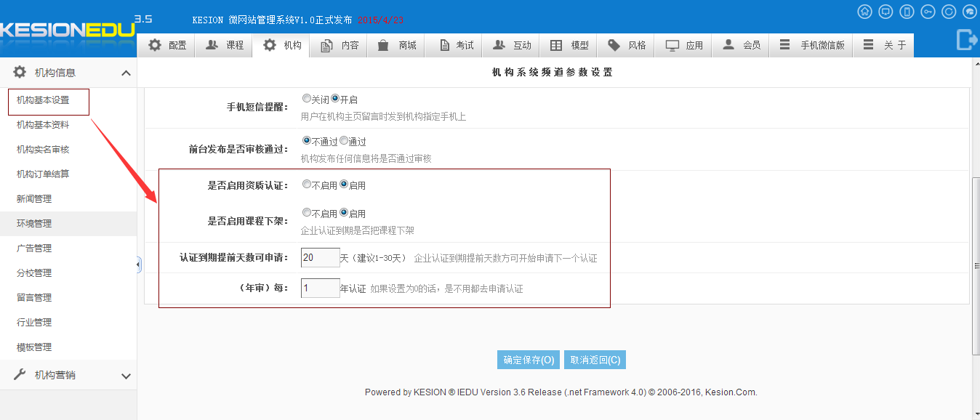Select 通过 for 前台发布是否审核通过
980x420 pixels.
click(x=344, y=141)
